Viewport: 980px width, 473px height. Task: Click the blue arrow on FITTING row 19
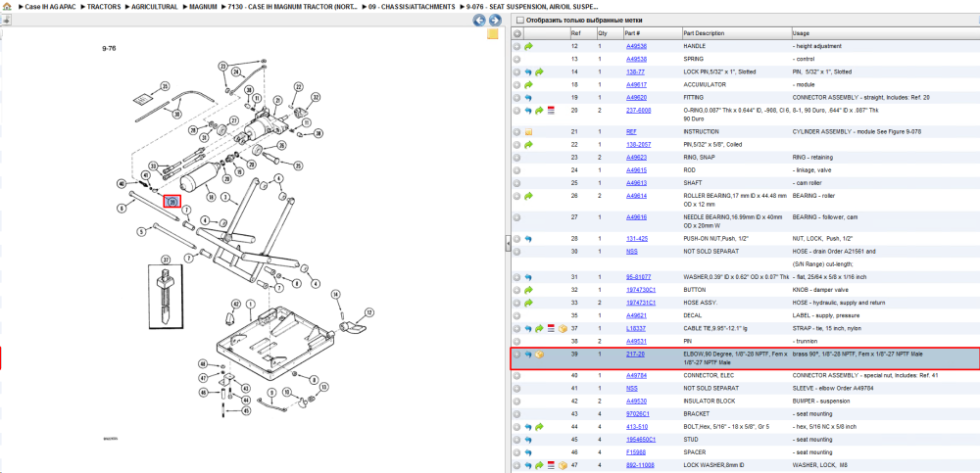529,98
